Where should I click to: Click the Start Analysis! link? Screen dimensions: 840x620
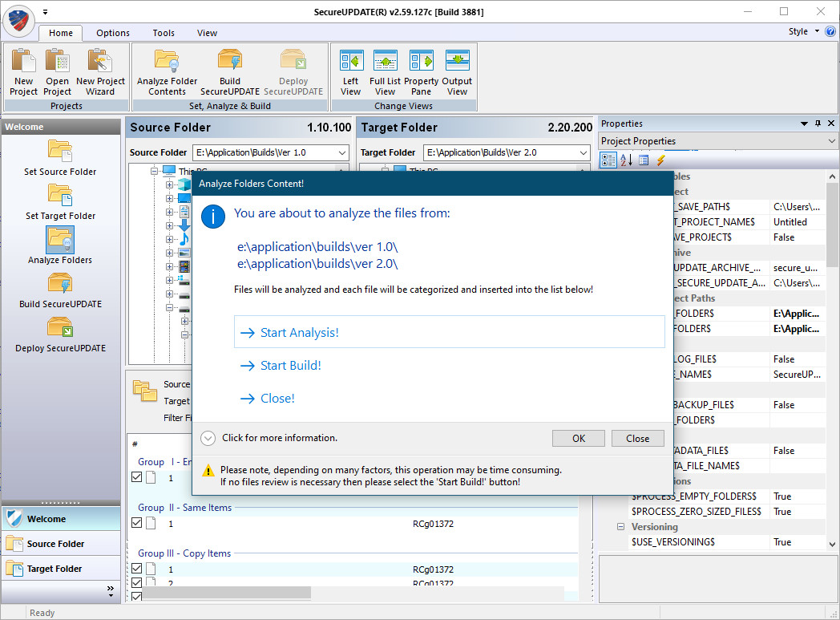[x=449, y=332]
